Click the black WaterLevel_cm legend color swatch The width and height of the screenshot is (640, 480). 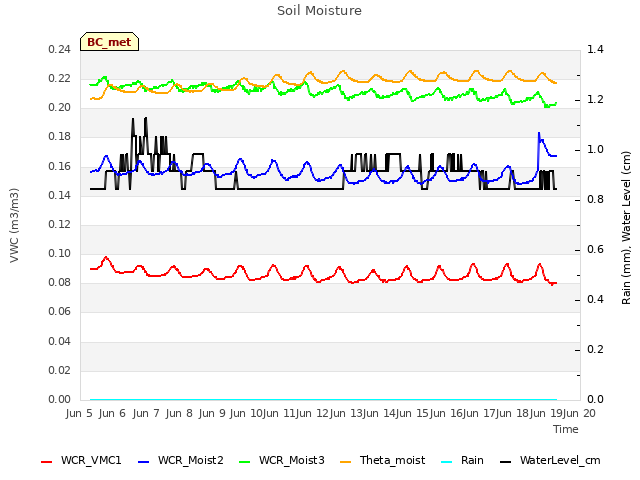coord(506,462)
